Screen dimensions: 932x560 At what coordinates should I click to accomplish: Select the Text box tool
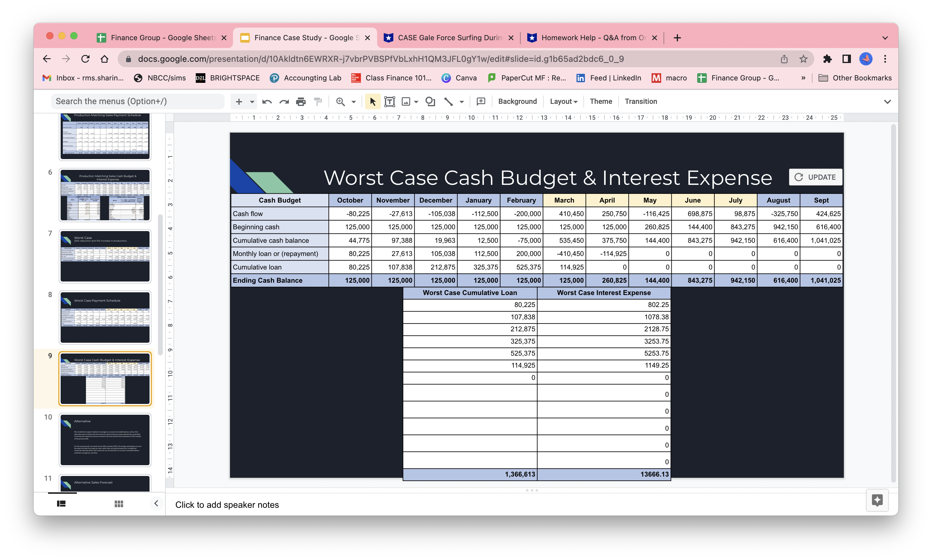pos(389,101)
